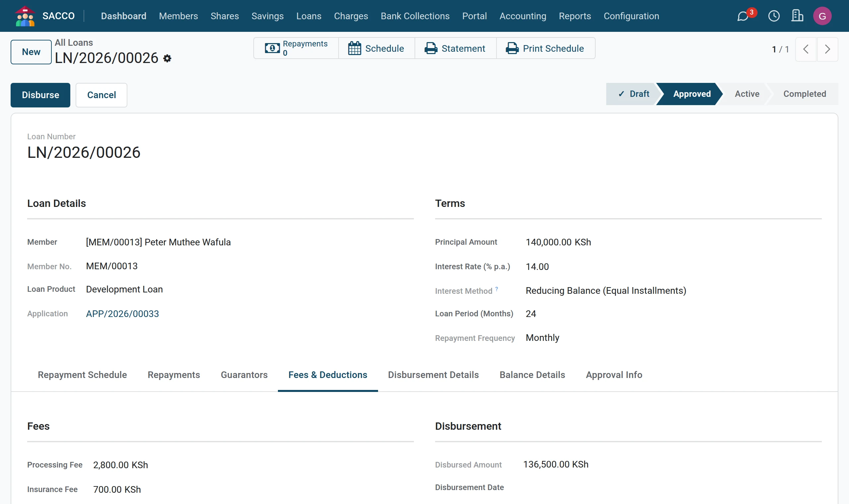Open the messages chat icon

tap(743, 16)
